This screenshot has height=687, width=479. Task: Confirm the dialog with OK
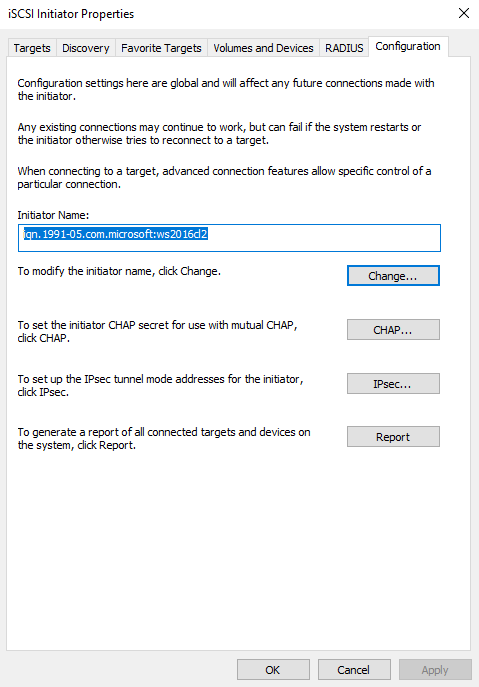[273, 670]
